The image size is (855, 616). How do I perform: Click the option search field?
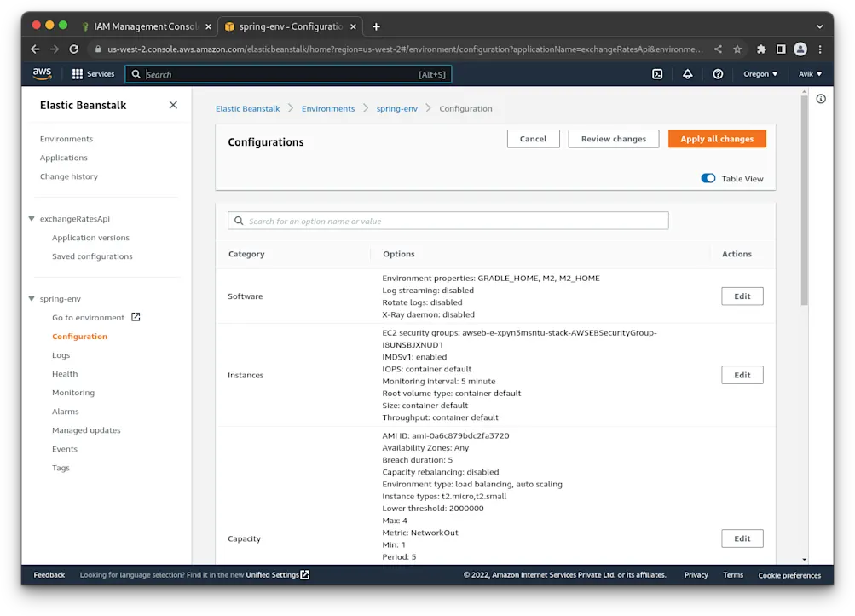pos(448,221)
